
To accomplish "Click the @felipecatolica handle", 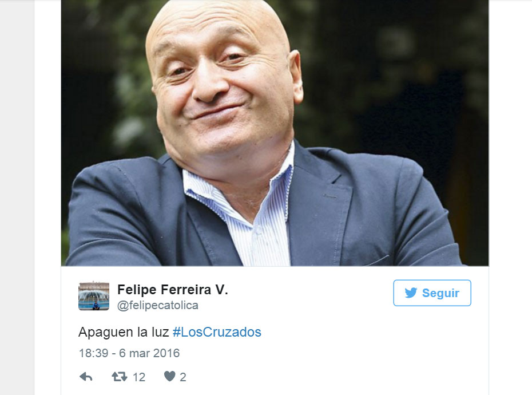I will click(x=157, y=305).
